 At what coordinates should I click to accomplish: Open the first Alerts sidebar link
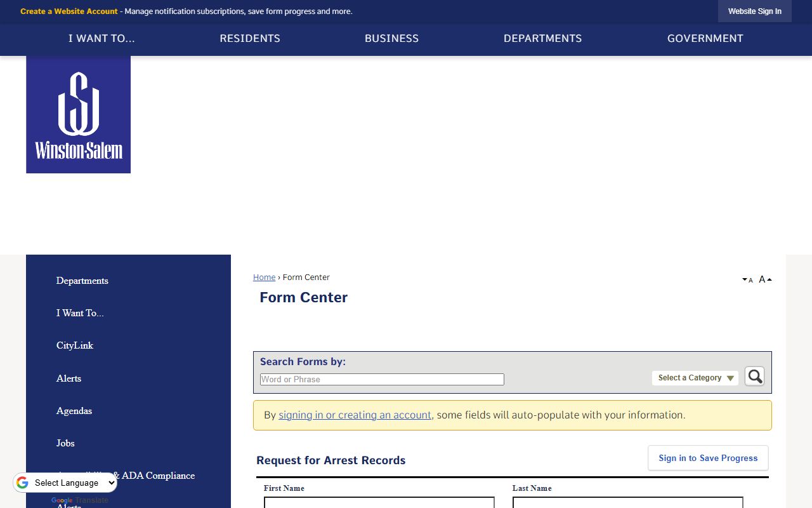pos(69,378)
